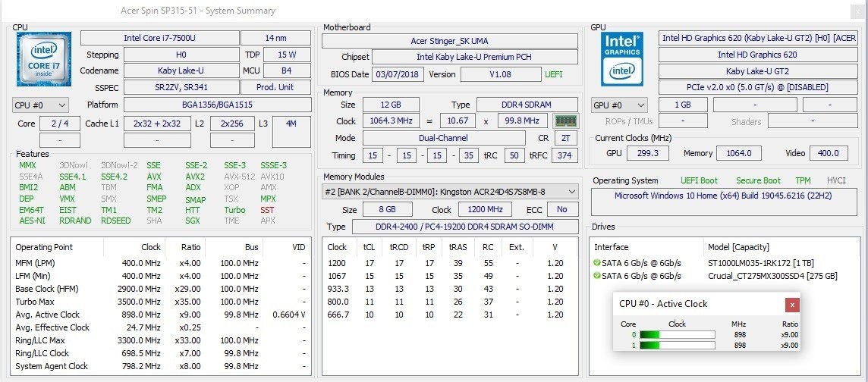Image resolution: width=868 pixels, height=382 pixels.
Task: Click the module Size 8 GB field
Action: (x=388, y=209)
